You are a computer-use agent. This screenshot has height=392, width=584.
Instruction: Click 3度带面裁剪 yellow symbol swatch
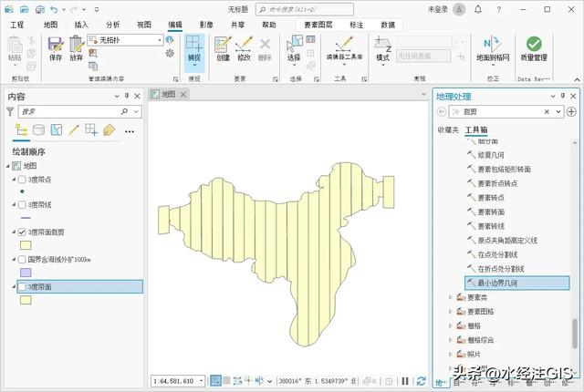click(26, 245)
